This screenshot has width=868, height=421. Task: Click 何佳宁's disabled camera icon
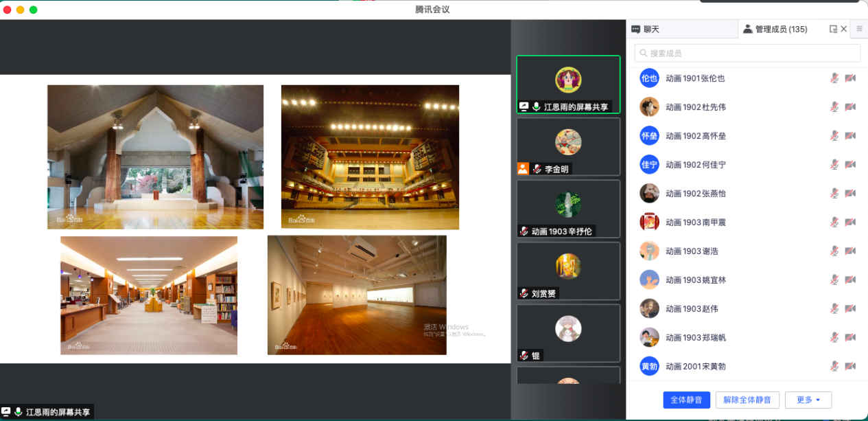click(x=850, y=165)
